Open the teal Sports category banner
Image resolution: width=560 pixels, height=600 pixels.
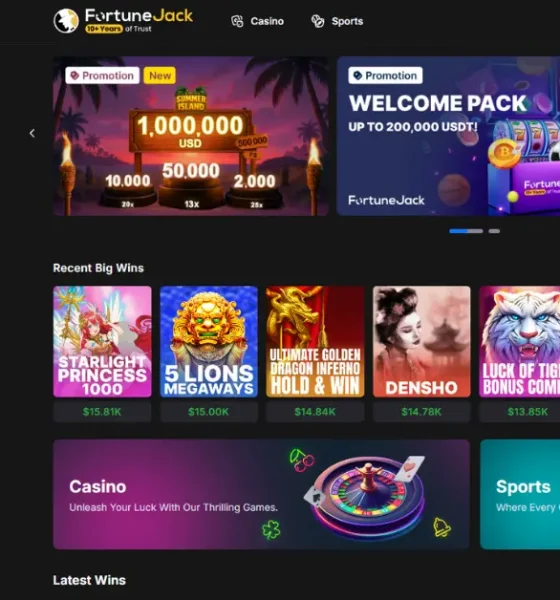[520, 494]
